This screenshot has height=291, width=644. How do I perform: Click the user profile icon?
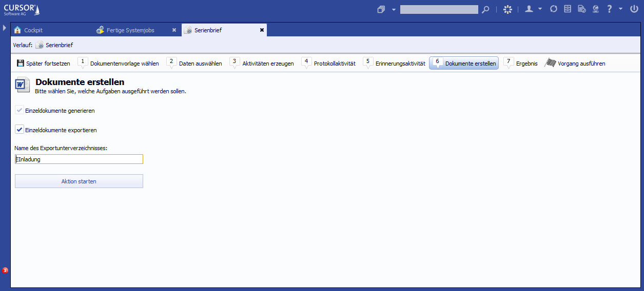click(529, 9)
